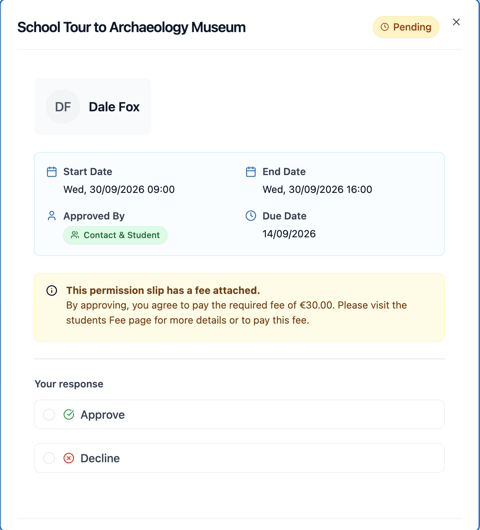
Task: Click the green Approve checkmark icon
Action: click(69, 414)
